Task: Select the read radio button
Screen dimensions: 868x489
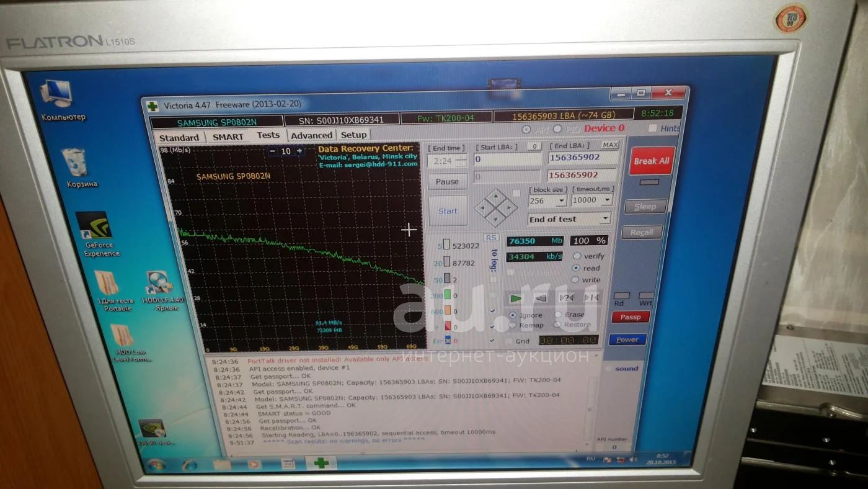Action: click(577, 268)
